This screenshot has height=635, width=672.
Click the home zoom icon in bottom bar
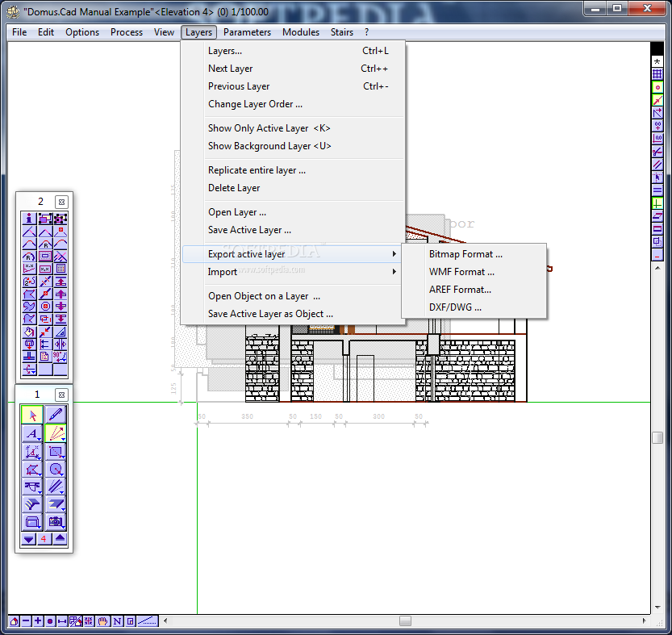[x=14, y=620]
